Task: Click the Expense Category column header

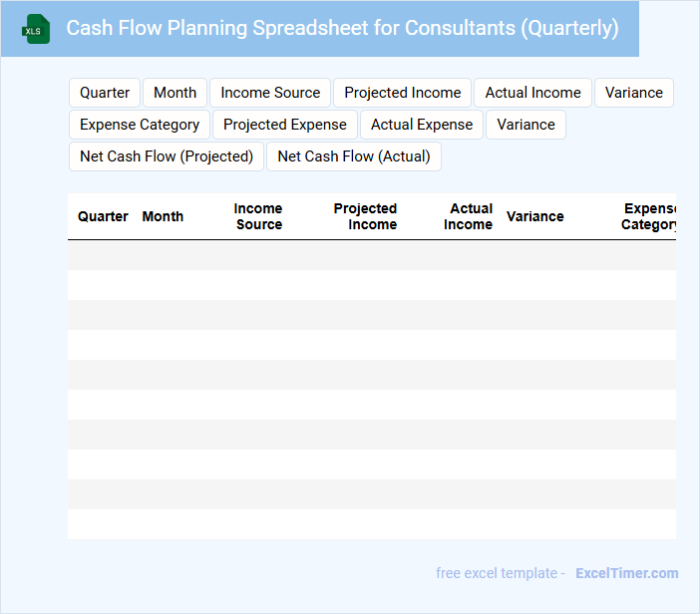Action: (x=648, y=216)
